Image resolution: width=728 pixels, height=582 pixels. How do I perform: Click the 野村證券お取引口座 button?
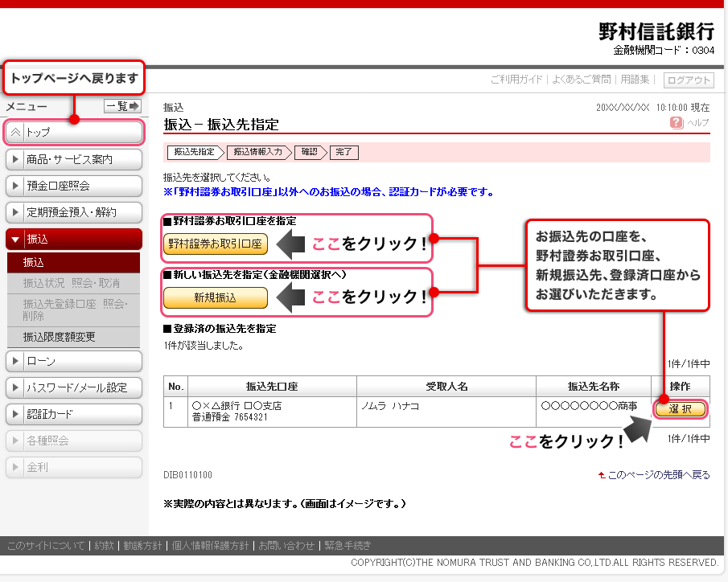tap(216, 244)
